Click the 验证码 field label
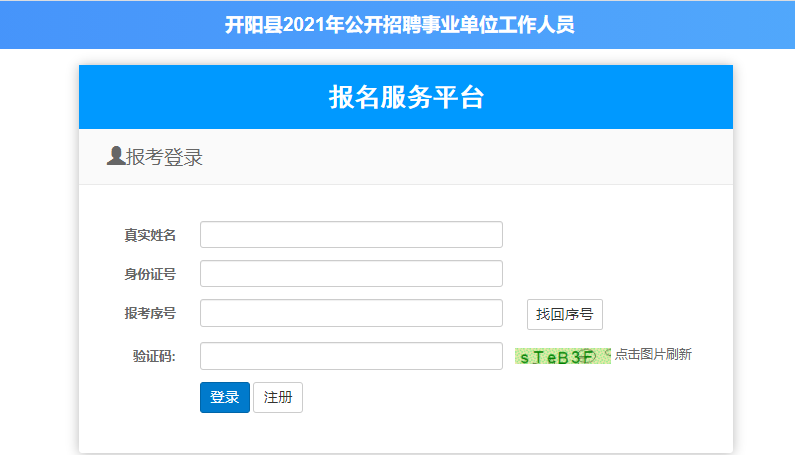This screenshot has height=455, width=795. click(154, 356)
